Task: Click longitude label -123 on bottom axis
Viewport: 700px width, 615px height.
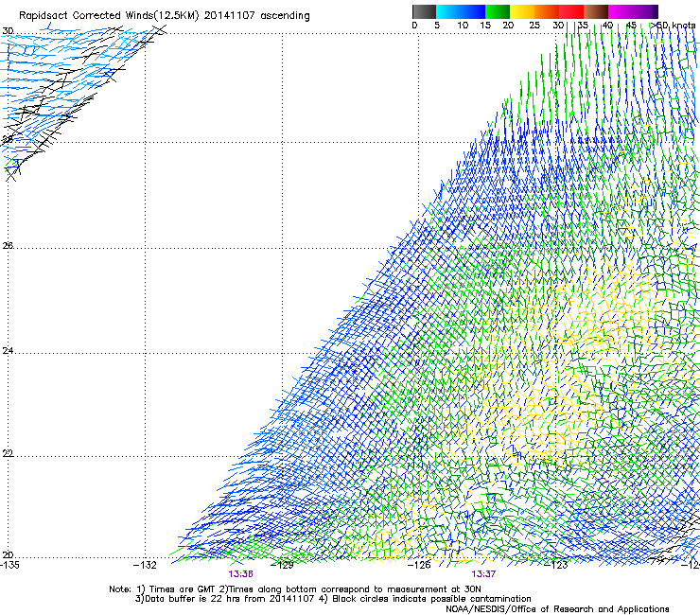Action: point(555,565)
